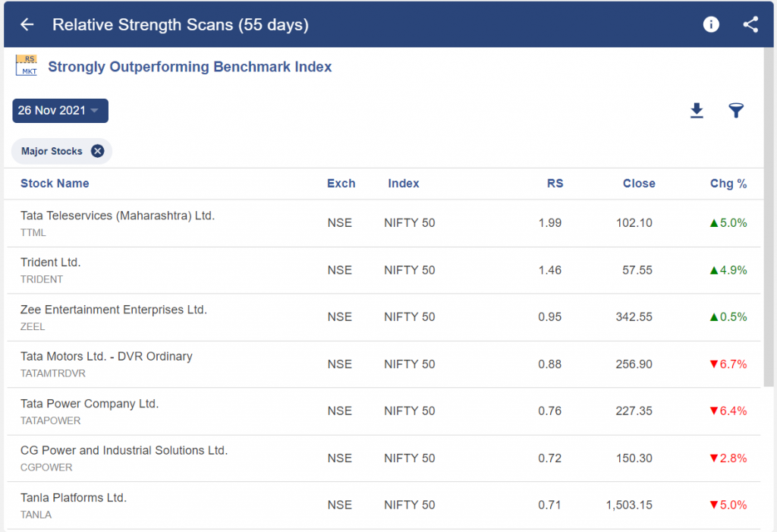Tap the share icon in header
777x532 pixels.
pyautogui.click(x=750, y=24)
